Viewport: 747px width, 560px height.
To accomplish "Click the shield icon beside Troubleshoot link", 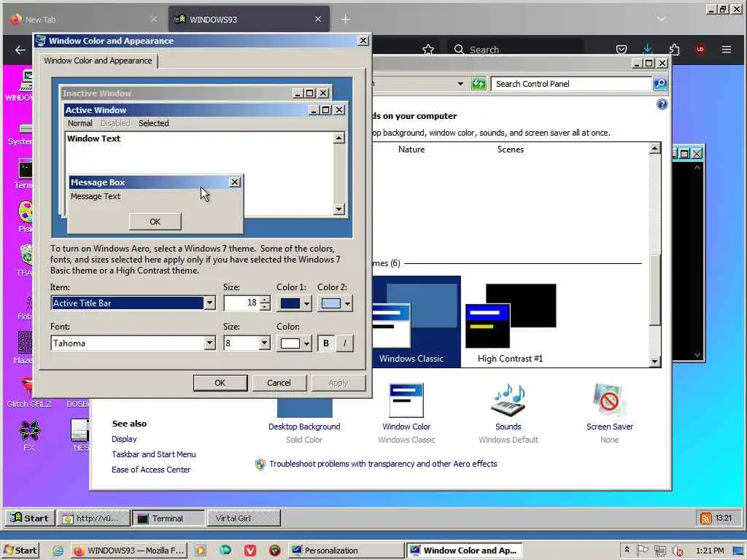I will coord(260,464).
